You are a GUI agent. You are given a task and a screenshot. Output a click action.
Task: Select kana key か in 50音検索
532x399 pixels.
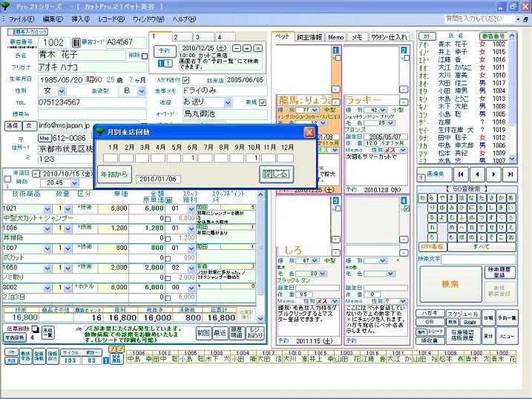(501, 198)
